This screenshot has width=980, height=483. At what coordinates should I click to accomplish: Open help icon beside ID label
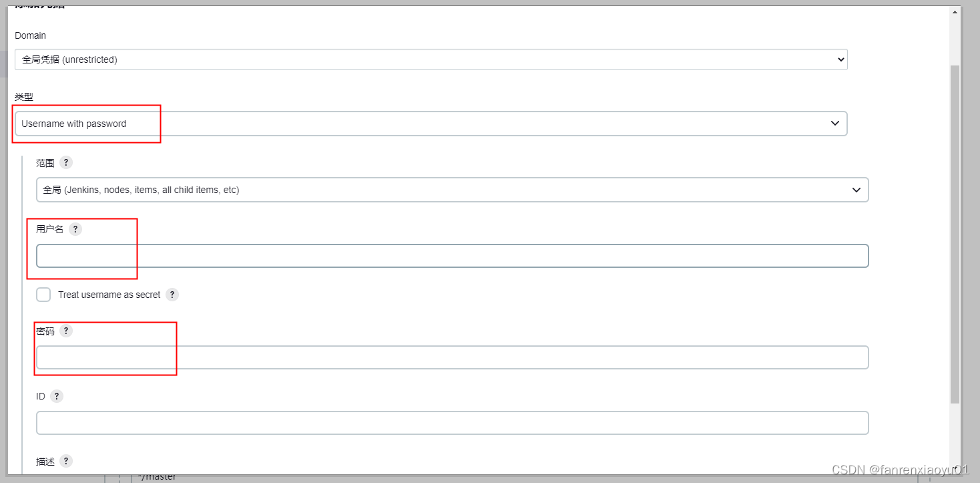point(57,396)
